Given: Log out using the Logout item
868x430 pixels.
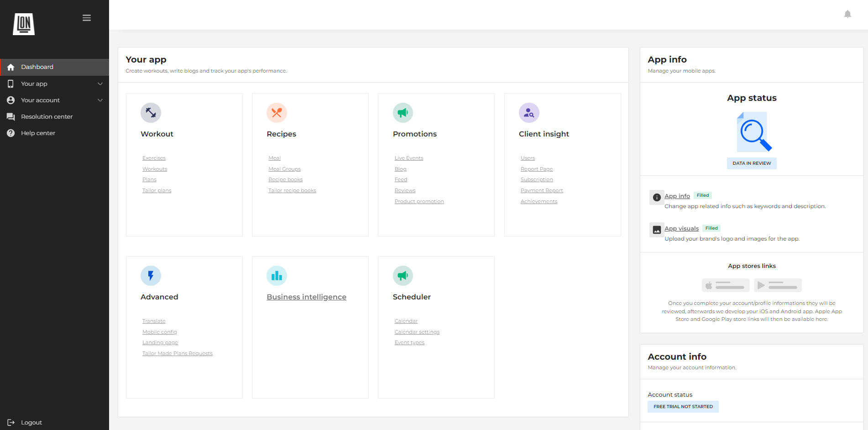Looking at the screenshot, I should click(x=31, y=423).
